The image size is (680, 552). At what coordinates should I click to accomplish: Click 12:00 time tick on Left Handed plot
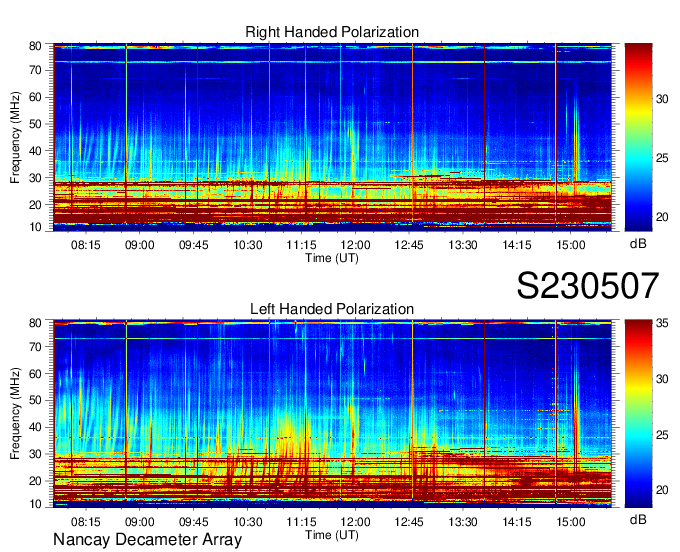(x=356, y=522)
